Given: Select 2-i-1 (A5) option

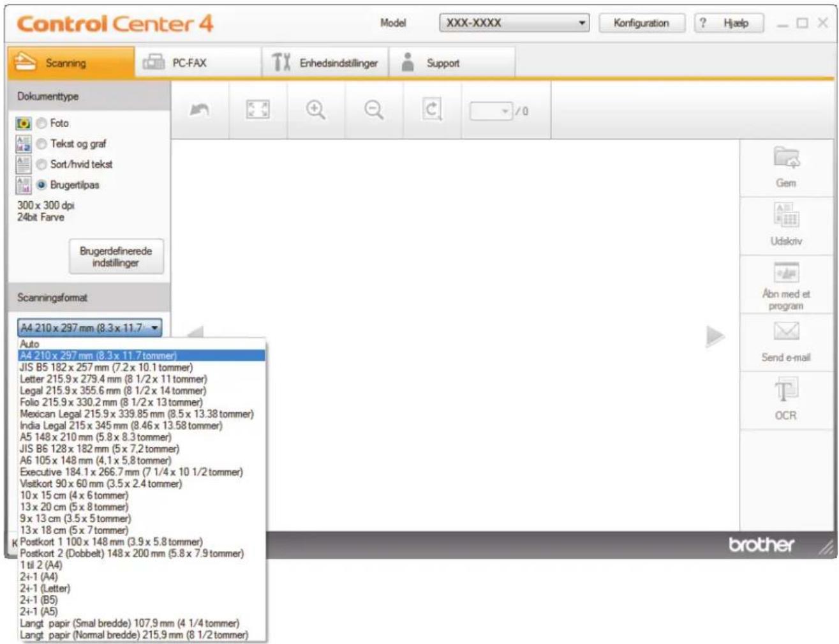Looking at the screenshot, I should point(142,611).
